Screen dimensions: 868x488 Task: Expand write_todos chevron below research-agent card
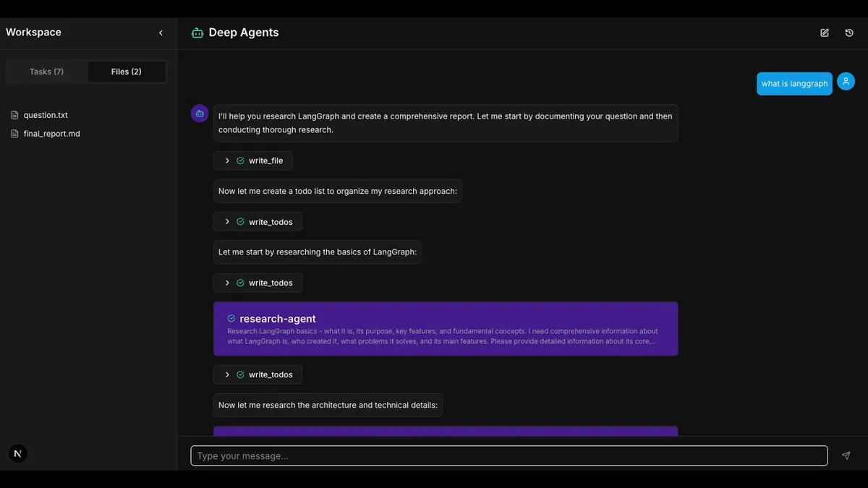pos(227,374)
